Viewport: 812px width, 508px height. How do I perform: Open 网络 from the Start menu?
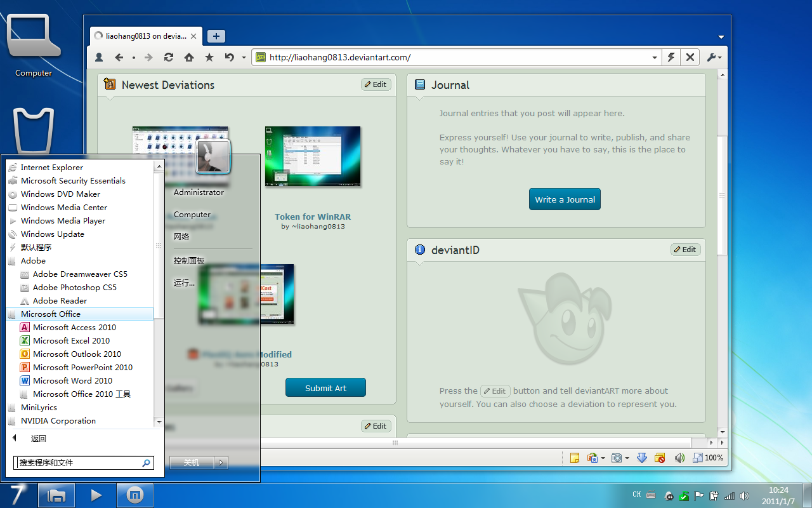click(x=181, y=237)
